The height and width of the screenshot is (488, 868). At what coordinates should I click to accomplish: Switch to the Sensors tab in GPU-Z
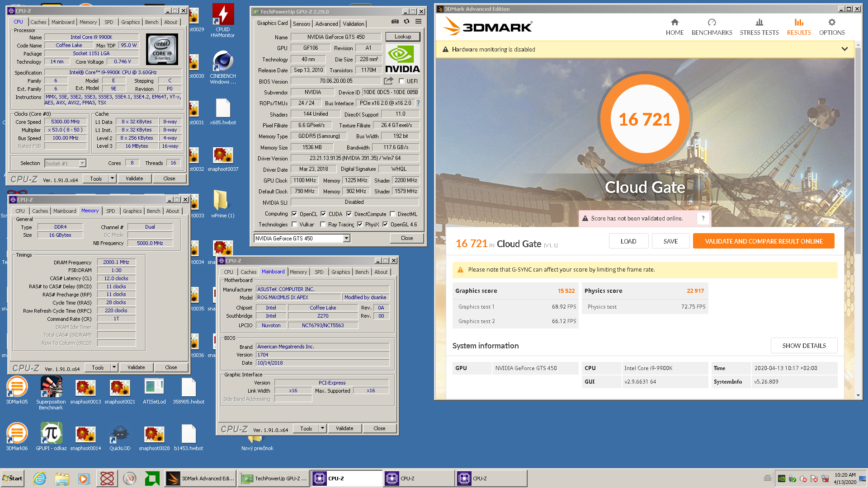tap(302, 24)
